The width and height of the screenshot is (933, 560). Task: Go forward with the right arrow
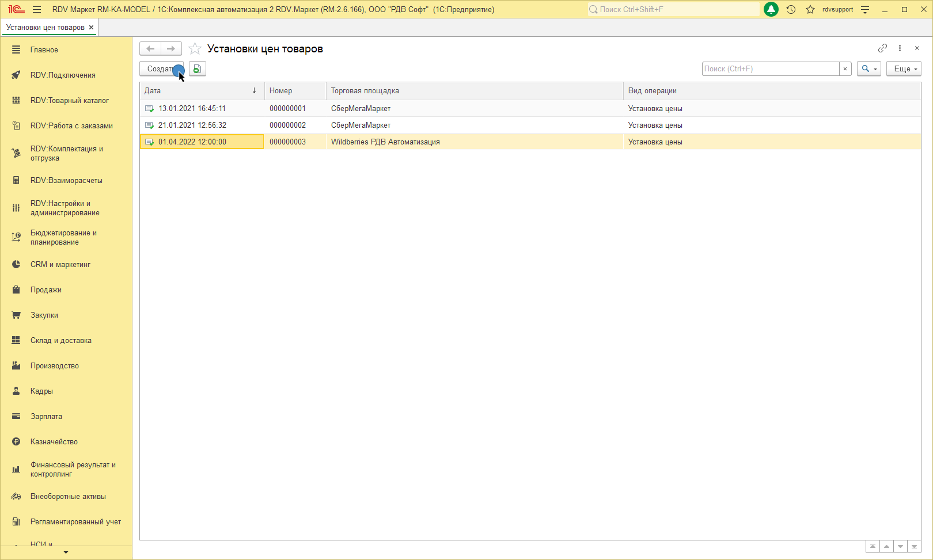click(171, 49)
